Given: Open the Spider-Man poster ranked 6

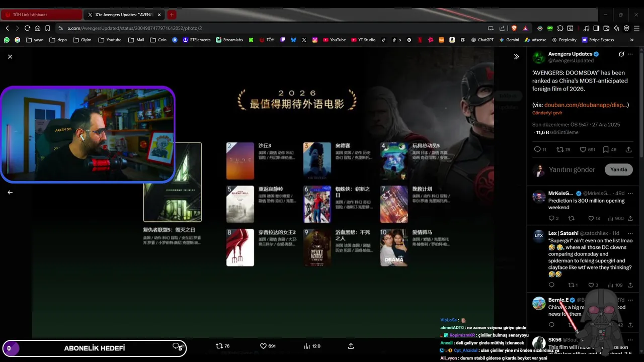Looking at the screenshot, I should (x=317, y=204).
